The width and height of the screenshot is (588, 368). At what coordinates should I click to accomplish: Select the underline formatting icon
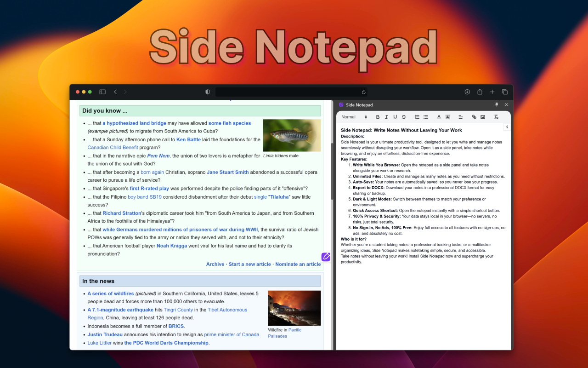(395, 117)
